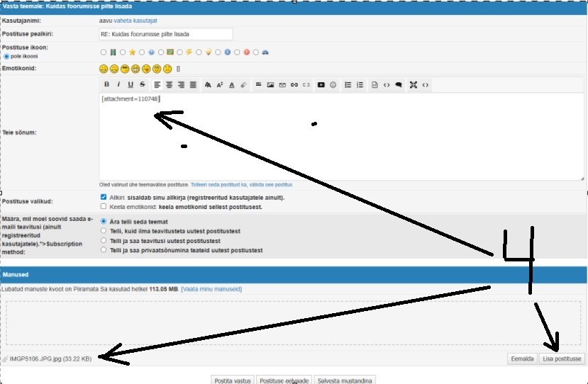Click the "Eemalda" attachment button
Viewport: 588px width, 384px height.
click(x=521, y=359)
